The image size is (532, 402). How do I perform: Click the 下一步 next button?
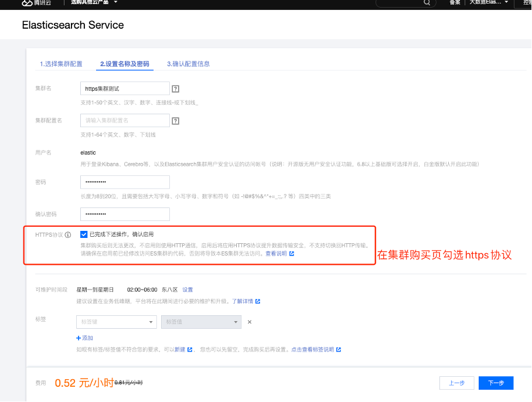496,383
